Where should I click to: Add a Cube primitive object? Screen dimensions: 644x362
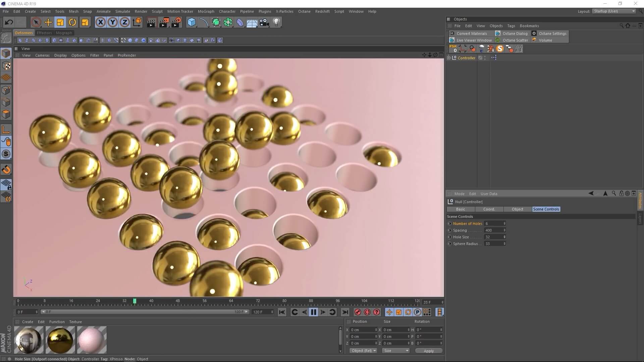coord(192,22)
